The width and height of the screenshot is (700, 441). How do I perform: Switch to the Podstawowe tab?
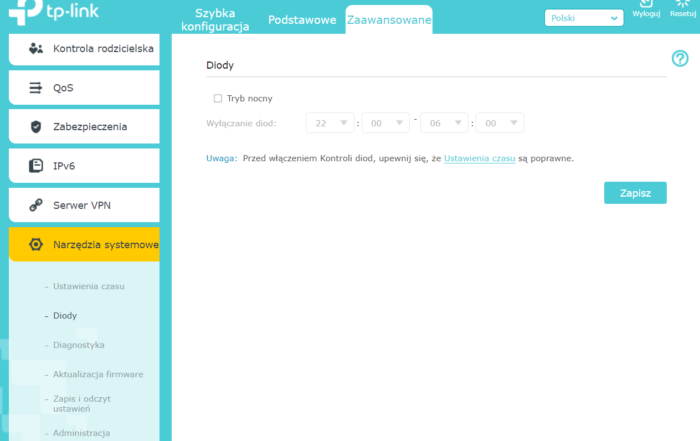click(x=302, y=20)
